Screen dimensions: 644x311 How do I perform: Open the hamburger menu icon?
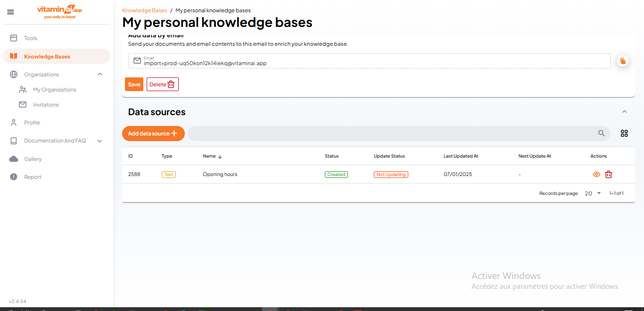(10, 12)
